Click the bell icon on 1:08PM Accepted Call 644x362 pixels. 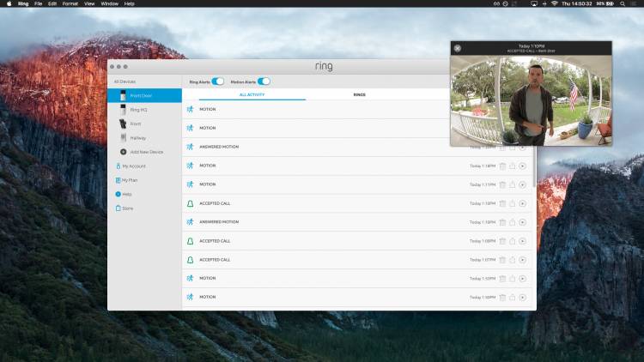point(190,241)
